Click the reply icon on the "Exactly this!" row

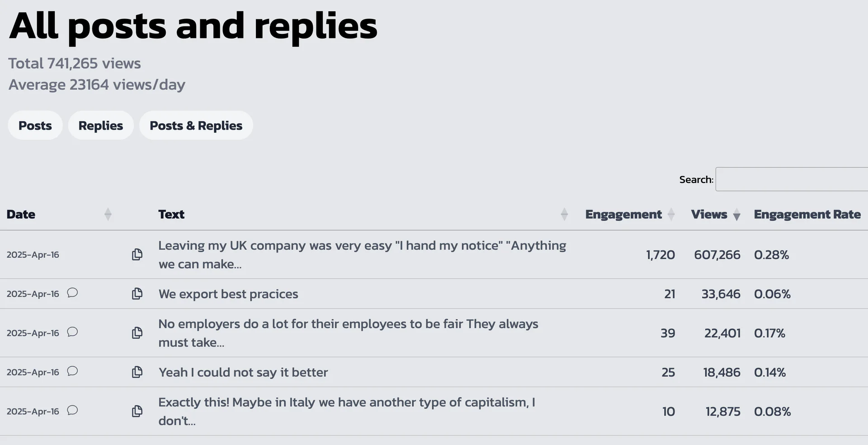[x=72, y=411]
